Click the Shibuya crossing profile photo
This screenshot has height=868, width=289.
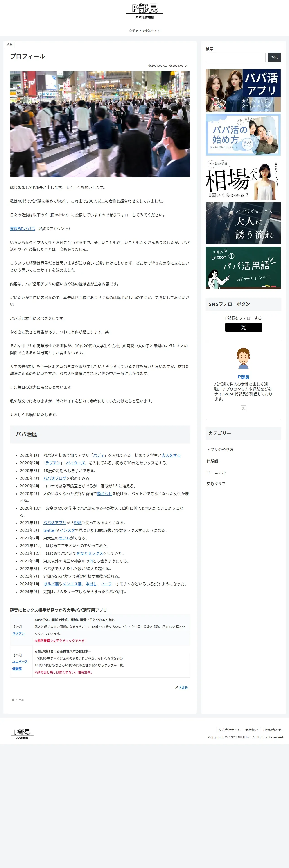coord(99,124)
